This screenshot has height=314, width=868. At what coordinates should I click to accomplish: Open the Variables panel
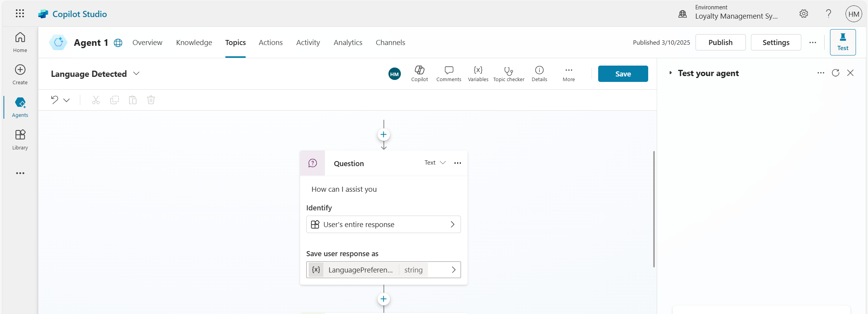pos(478,74)
